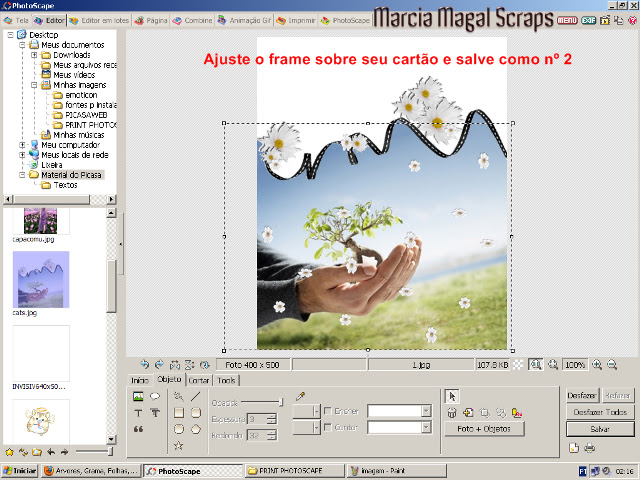Collapse the Meus documentos node

click(22, 45)
